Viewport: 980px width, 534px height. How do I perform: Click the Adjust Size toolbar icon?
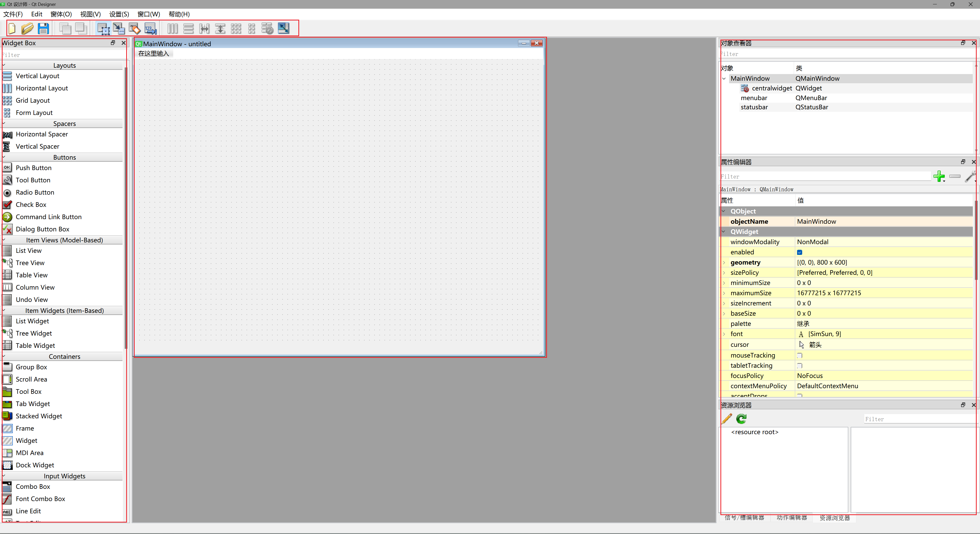pyautogui.click(x=283, y=29)
